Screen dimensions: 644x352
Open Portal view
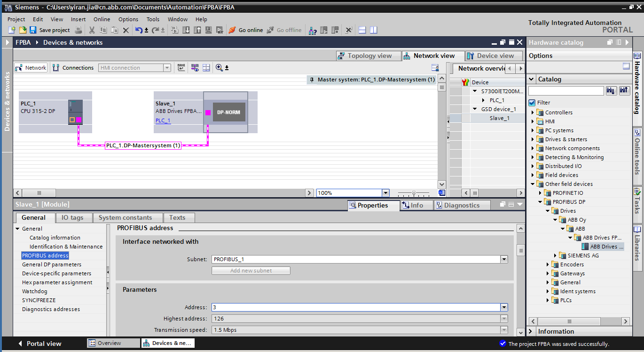click(39, 344)
